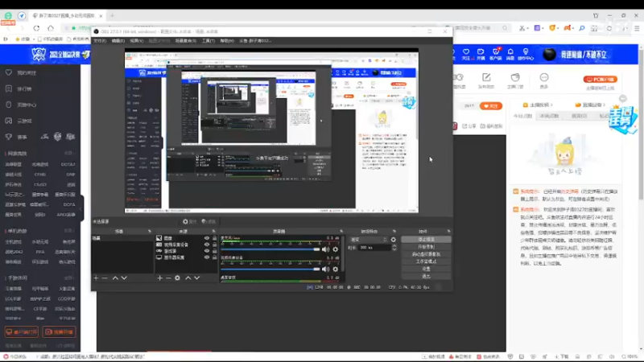
Task: Remove selected source with minus icon
Action: 168,278
